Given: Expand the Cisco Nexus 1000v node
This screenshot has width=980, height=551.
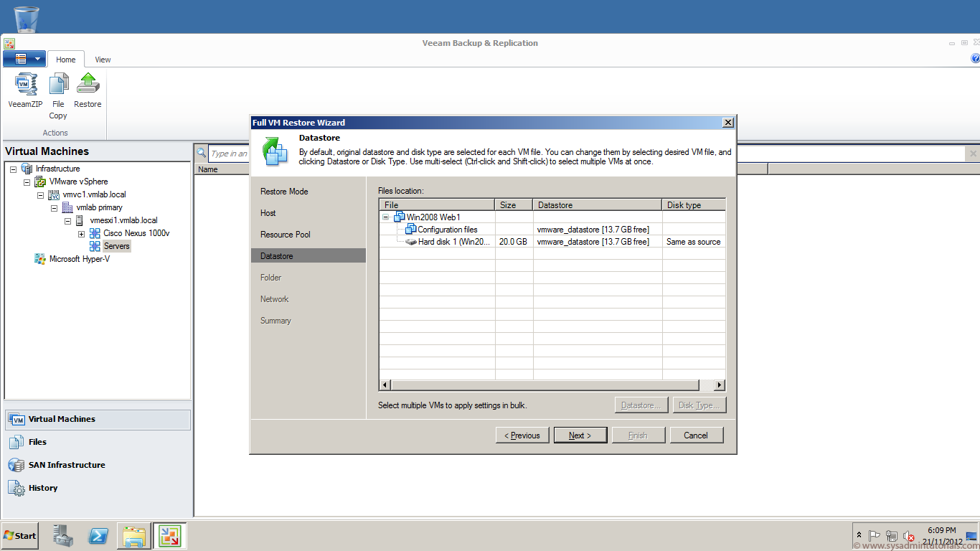Looking at the screenshot, I should (81, 233).
